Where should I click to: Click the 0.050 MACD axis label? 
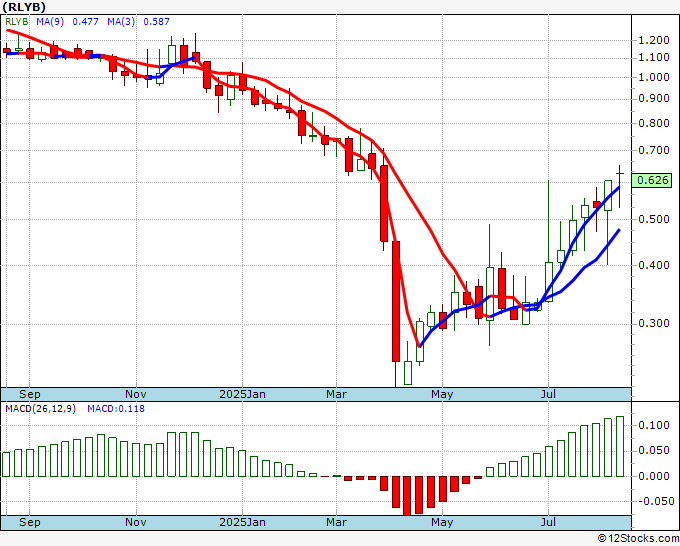coord(654,451)
